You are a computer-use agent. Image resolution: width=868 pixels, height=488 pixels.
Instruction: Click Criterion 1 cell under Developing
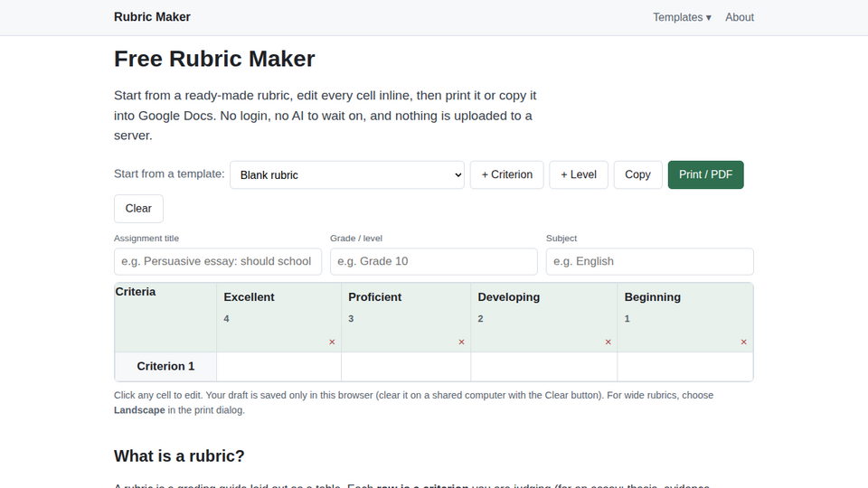(544, 366)
